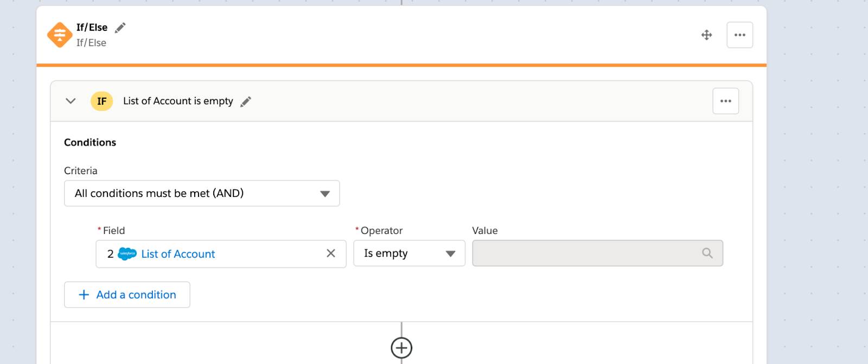
Task: Open the If/Else step more options menu
Action: (x=739, y=35)
